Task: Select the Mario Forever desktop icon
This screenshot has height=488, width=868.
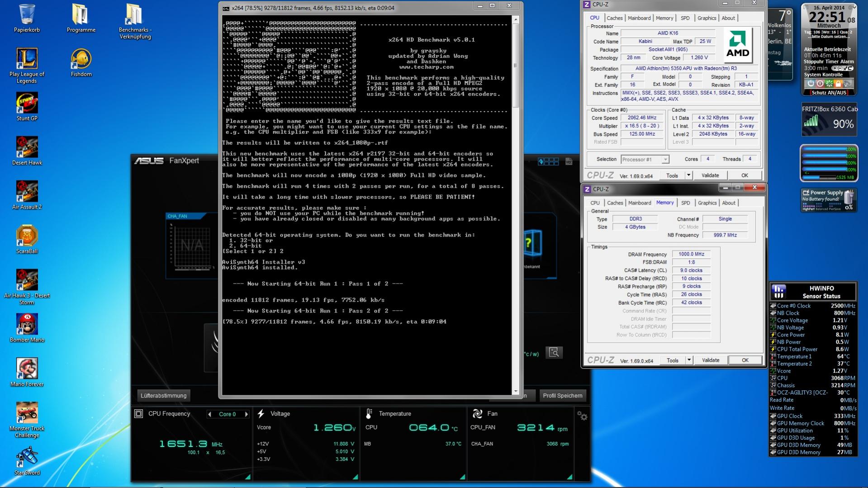Action: pyautogui.click(x=27, y=372)
